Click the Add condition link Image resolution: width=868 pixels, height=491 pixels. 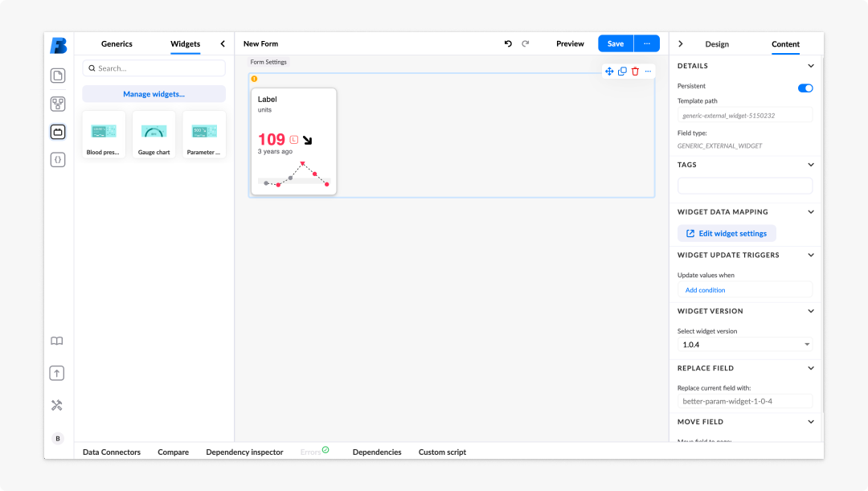point(706,290)
